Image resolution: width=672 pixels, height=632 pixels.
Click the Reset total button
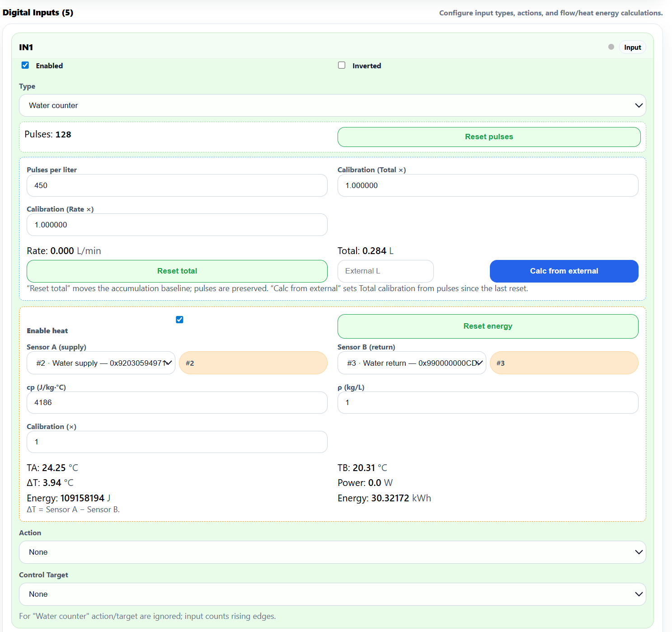pos(177,271)
